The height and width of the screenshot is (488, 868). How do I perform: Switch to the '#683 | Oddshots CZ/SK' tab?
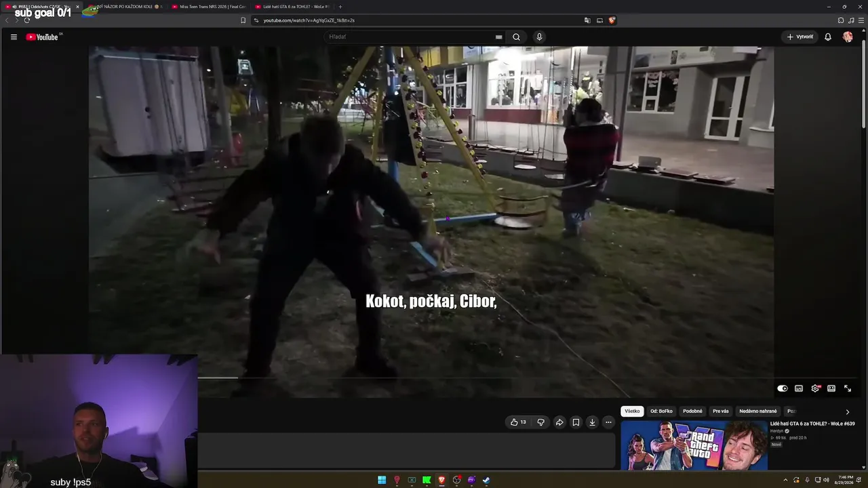tap(41, 7)
